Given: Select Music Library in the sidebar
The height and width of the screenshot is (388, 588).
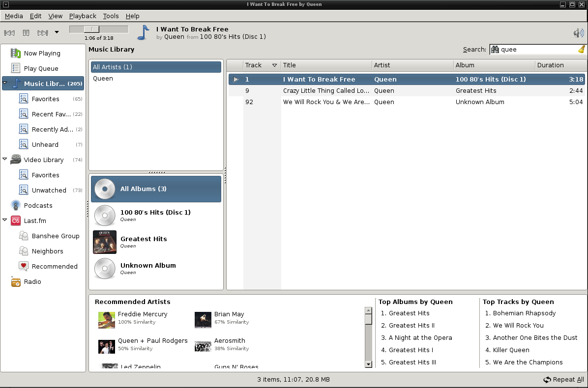Looking at the screenshot, I should tap(43, 83).
